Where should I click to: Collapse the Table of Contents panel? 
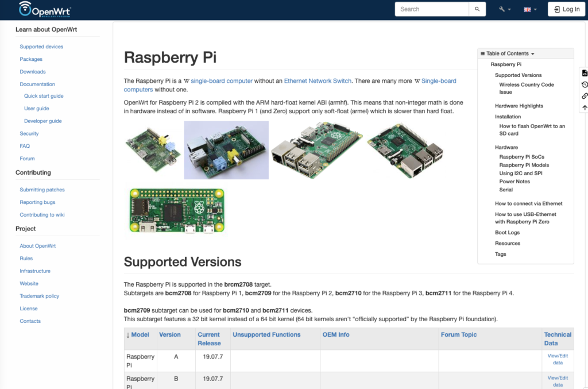coord(508,53)
